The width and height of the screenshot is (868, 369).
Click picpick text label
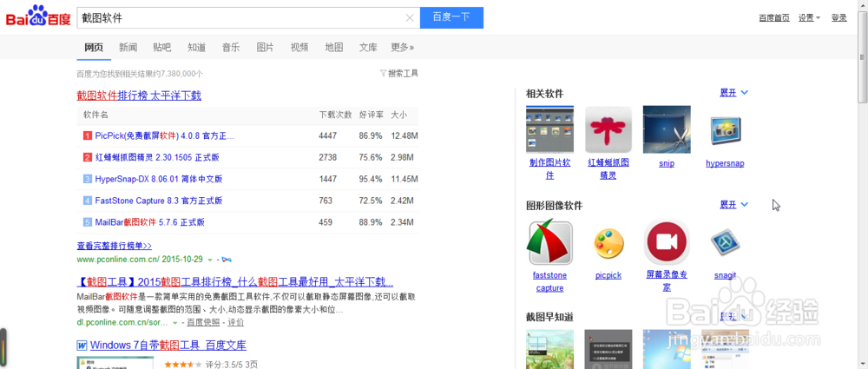(608, 275)
